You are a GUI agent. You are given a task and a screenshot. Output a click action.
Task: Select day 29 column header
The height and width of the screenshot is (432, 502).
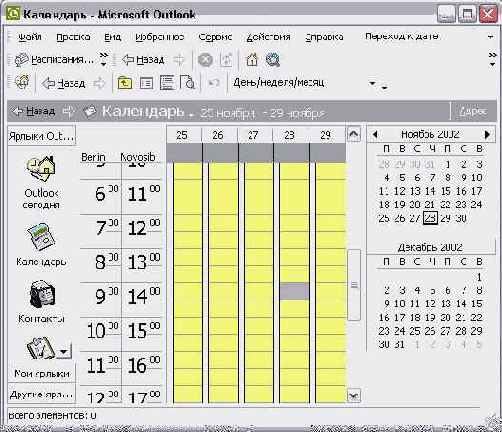[325, 135]
